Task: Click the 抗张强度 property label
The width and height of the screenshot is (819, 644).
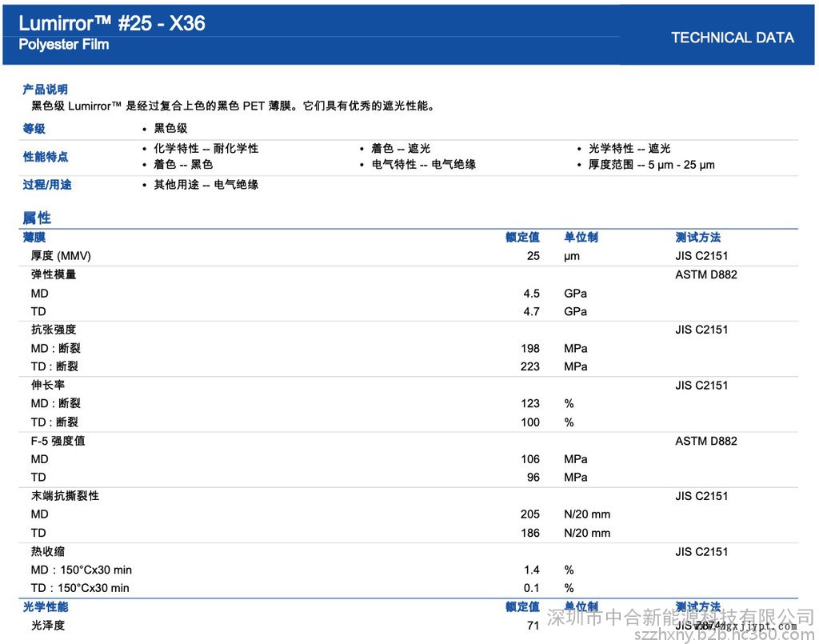Action: 54,330
